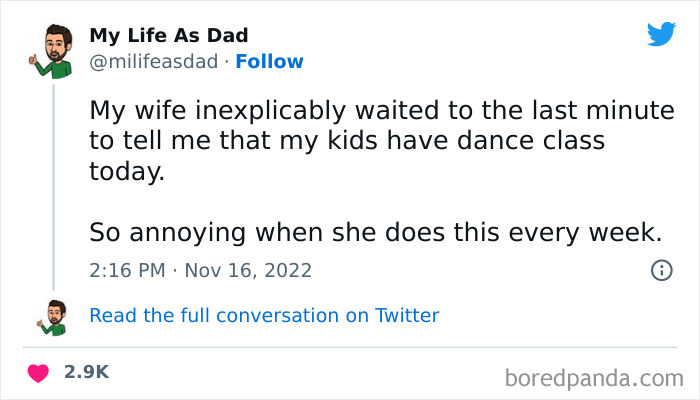Click the vertical thread line below the avatar

(x=52, y=190)
